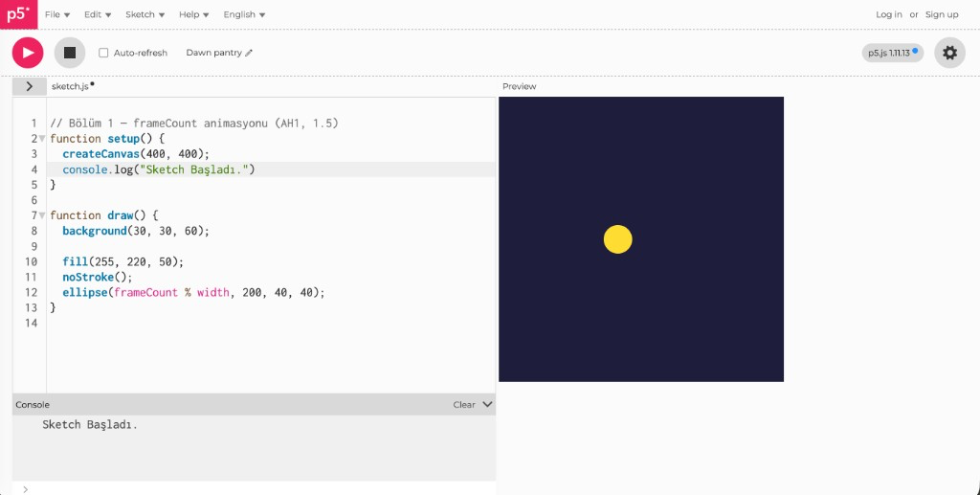The image size is (980, 495).
Task: Click the 'Sketch Başladı.' console output
Action: [x=89, y=424]
